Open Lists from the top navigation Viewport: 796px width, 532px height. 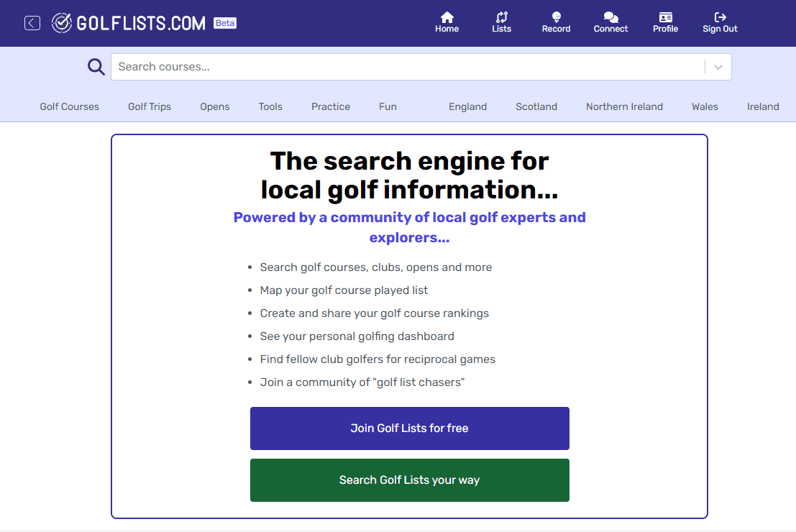pyautogui.click(x=502, y=23)
